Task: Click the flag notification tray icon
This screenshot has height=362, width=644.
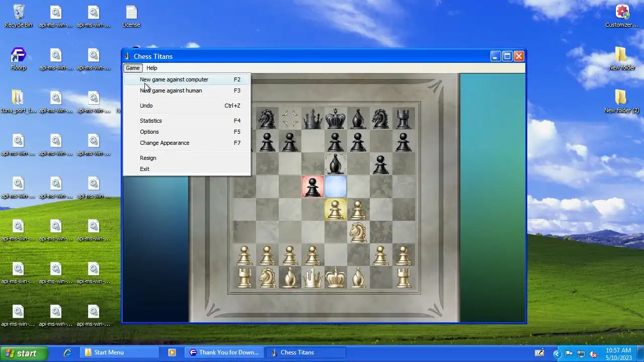Action: 569,354
